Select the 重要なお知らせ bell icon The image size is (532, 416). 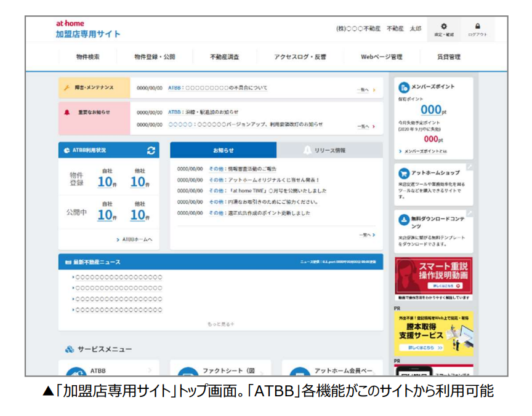point(66,111)
